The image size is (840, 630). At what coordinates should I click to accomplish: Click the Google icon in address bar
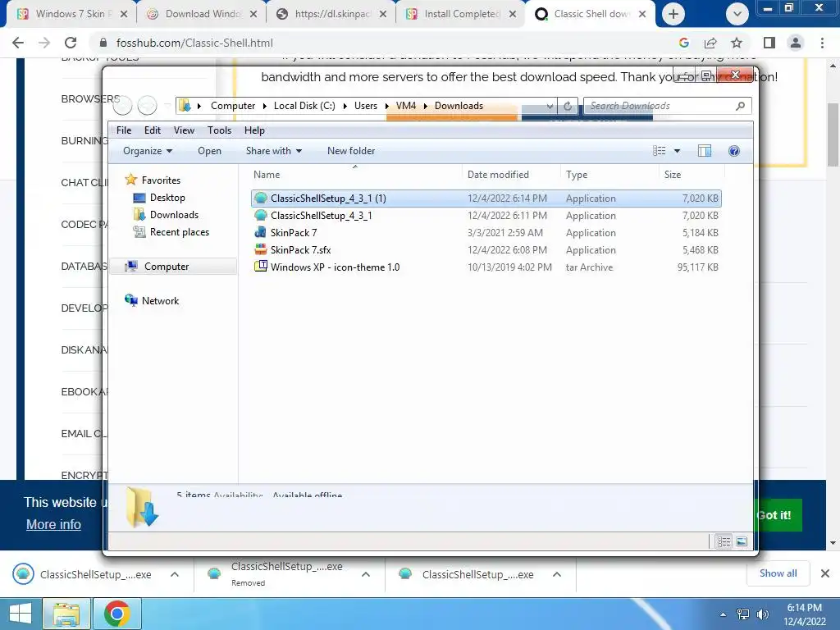click(684, 43)
